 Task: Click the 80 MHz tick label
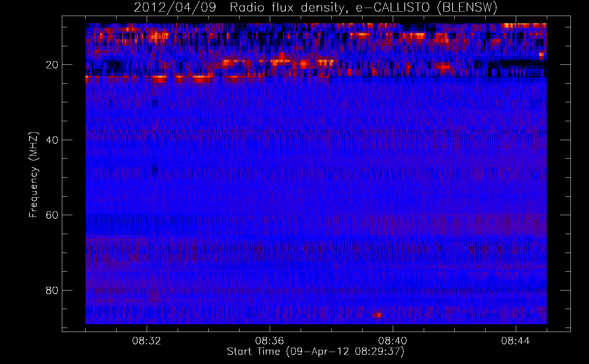coord(52,290)
